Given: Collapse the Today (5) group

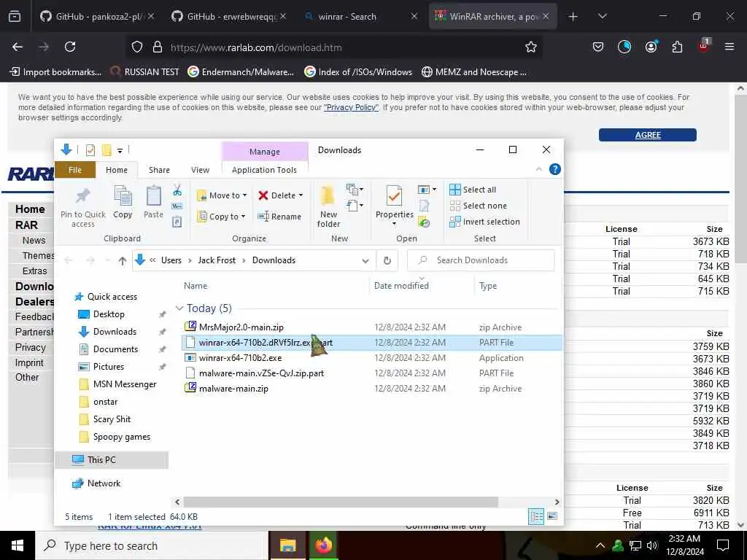Looking at the screenshot, I should point(179,308).
